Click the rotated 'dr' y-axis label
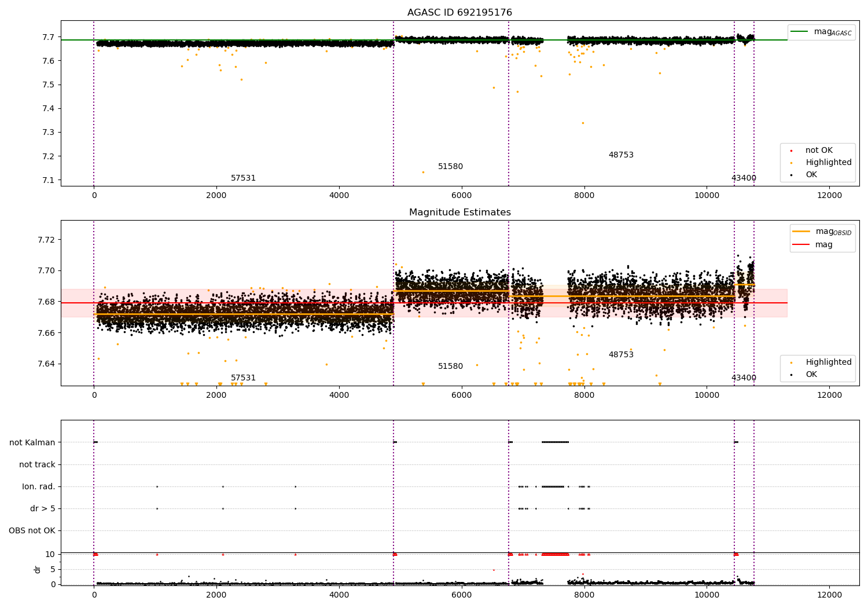The width and height of the screenshot is (868, 608). pos(38,569)
